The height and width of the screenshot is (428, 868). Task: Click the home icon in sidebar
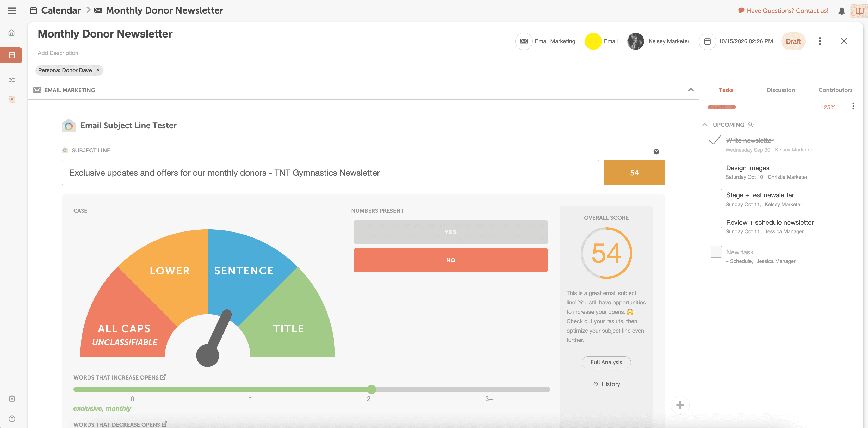click(x=12, y=33)
